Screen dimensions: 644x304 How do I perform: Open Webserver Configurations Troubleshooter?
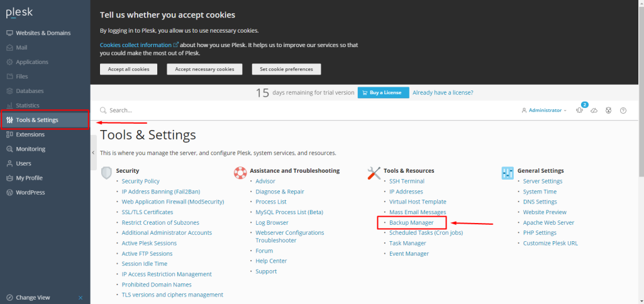289,236
